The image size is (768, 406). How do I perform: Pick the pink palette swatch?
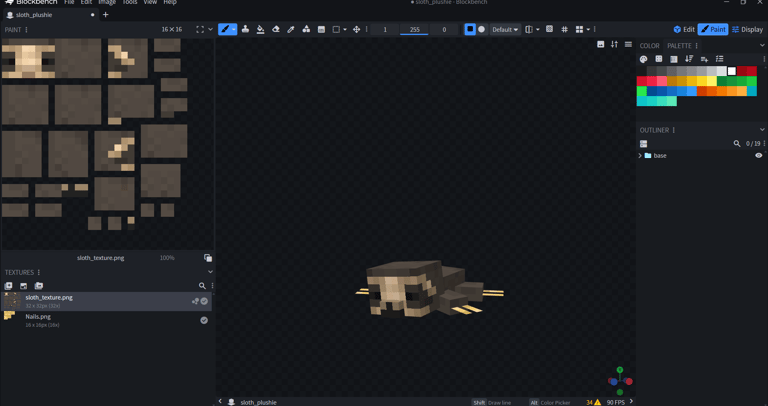(662, 81)
